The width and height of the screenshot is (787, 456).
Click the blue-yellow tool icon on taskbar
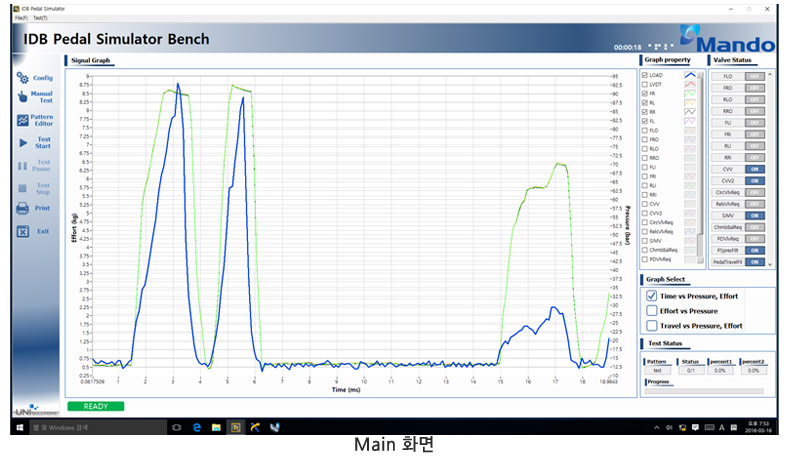click(x=255, y=427)
